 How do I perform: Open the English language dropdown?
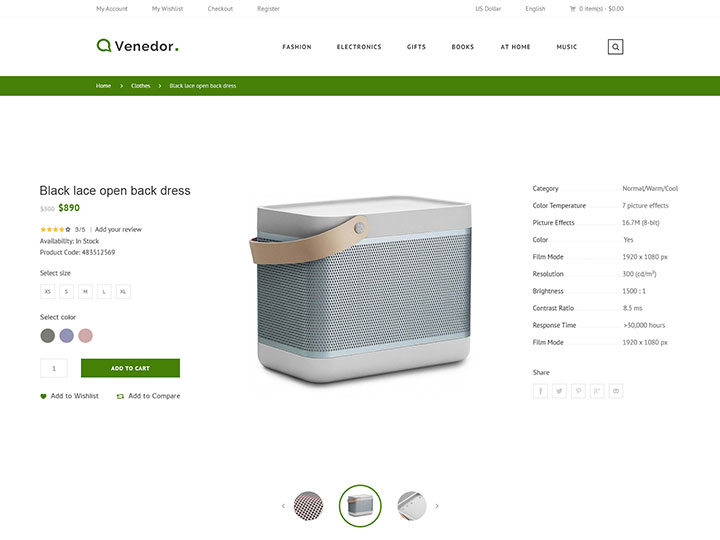click(x=535, y=9)
